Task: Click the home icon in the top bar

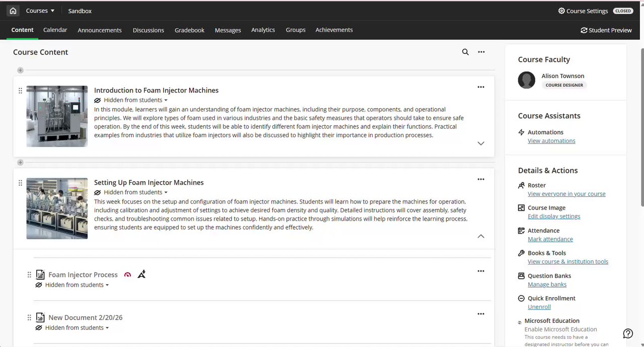Action: tap(13, 11)
